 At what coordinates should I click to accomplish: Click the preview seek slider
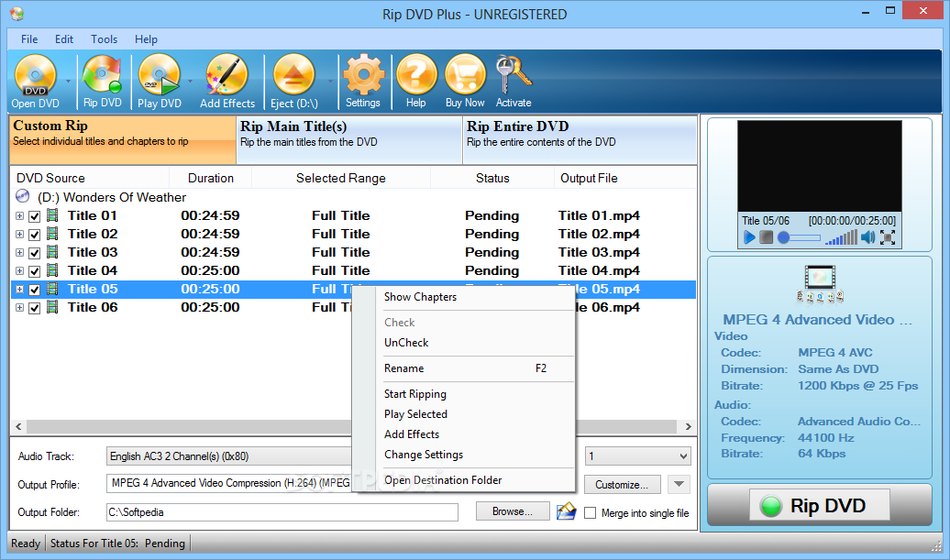(x=800, y=238)
